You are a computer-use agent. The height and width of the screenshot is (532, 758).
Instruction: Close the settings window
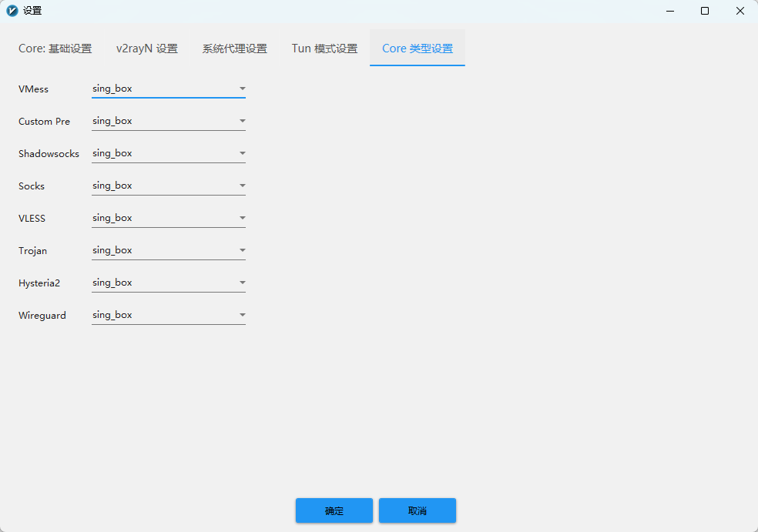click(x=740, y=11)
